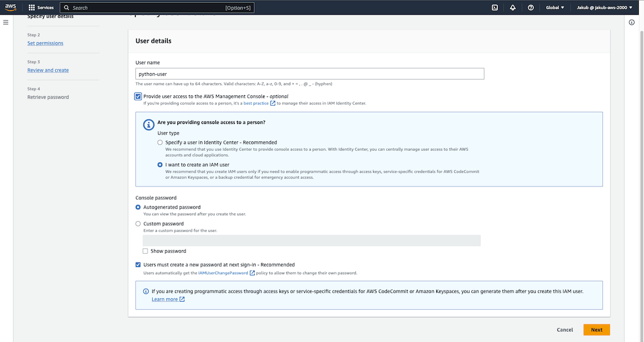Open the Services grid menu

41,8
